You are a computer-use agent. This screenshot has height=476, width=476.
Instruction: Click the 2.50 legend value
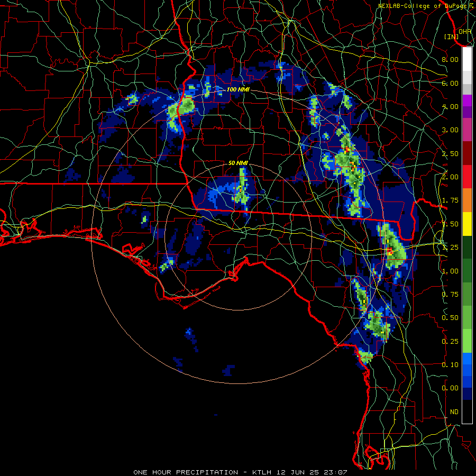point(450,153)
